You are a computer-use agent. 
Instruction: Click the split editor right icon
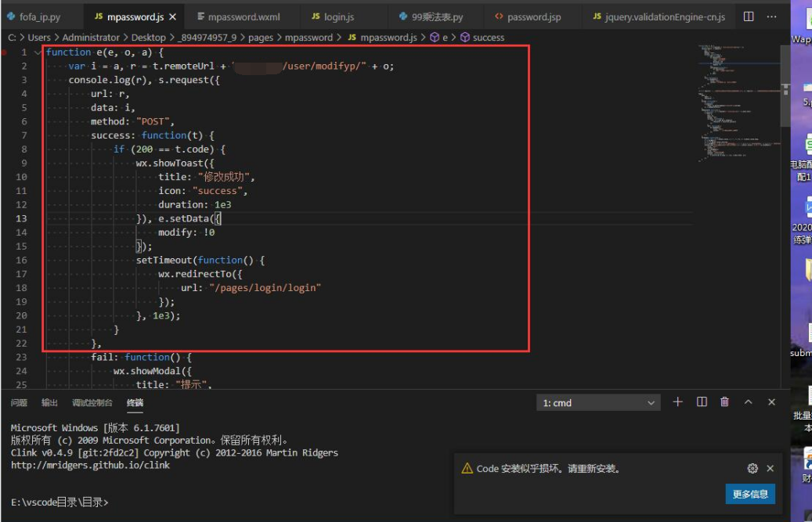pyautogui.click(x=749, y=16)
